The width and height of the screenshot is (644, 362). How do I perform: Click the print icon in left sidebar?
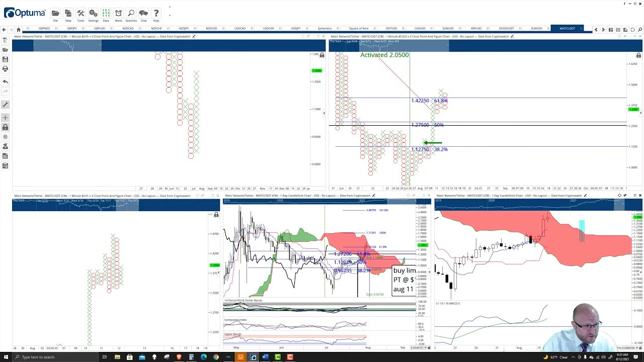[5, 68]
